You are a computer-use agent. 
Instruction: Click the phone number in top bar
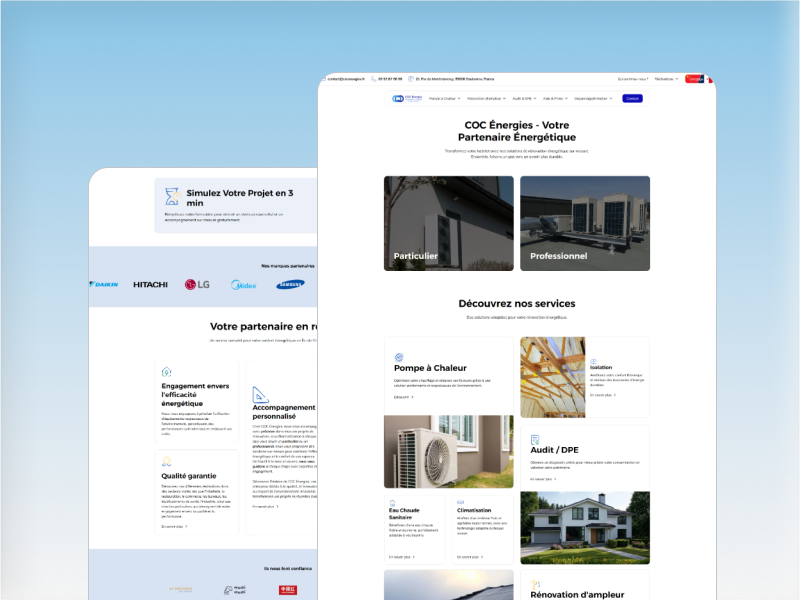pos(390,79)
